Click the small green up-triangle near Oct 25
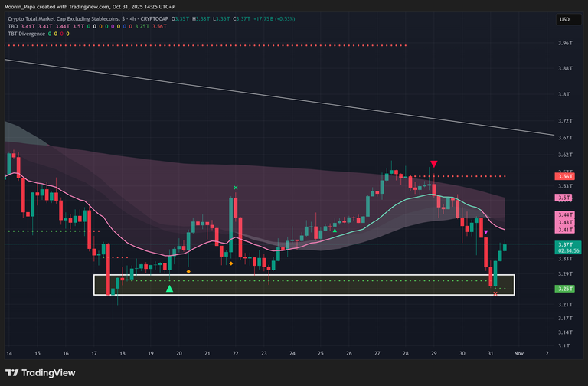The width and height of the screenshot is (588, 386). [x=335, y=230]
